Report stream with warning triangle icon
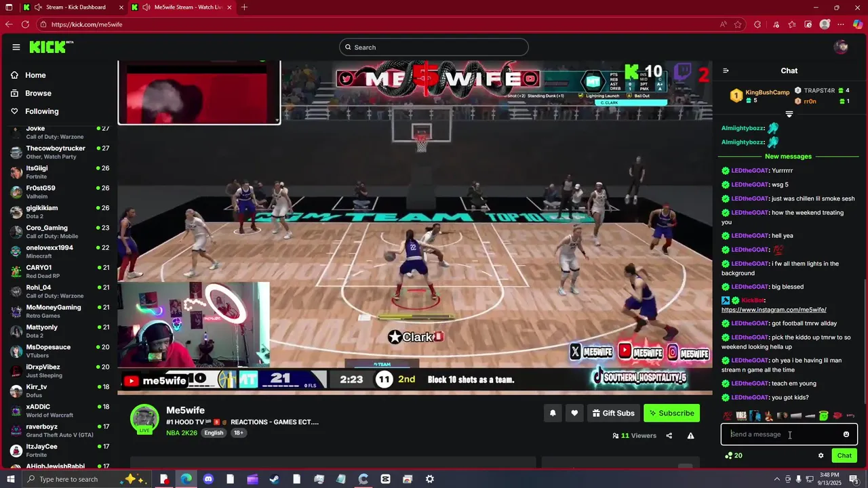 690,436
